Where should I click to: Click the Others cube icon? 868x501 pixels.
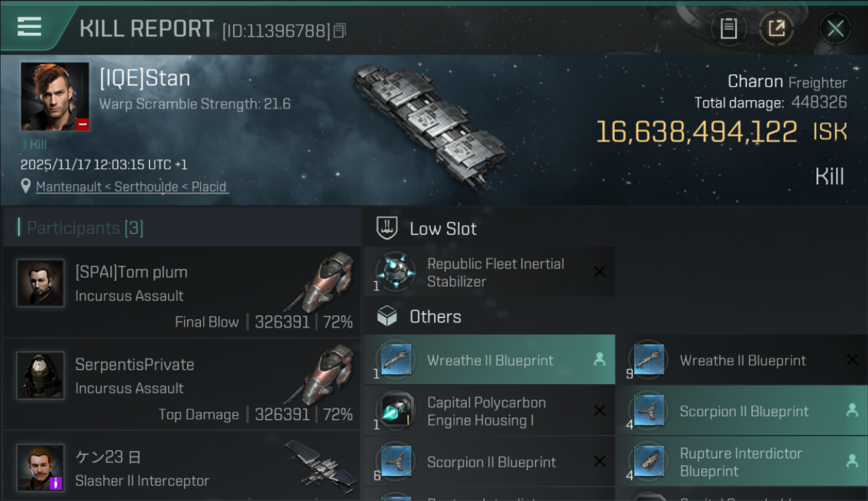pyautogui.click(x=387, y=317)
